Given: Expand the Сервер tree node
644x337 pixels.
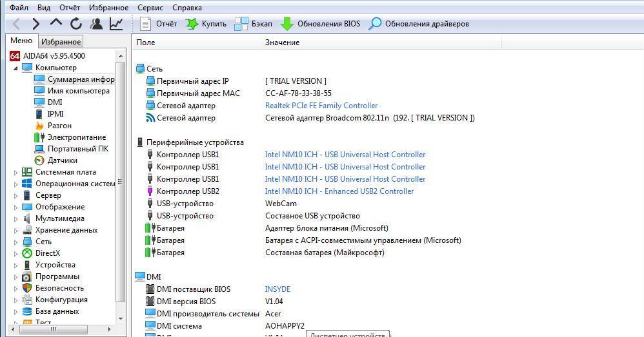Looking at the screenshot, I should tap(15, 195).
